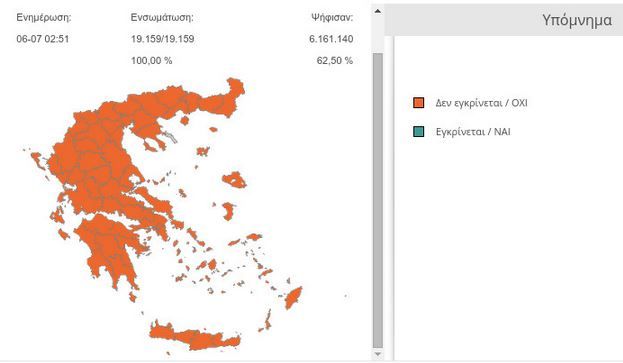Click the scrollbar down arrow
This screenshot has height=363, width=623.
[x=378, y=354]
